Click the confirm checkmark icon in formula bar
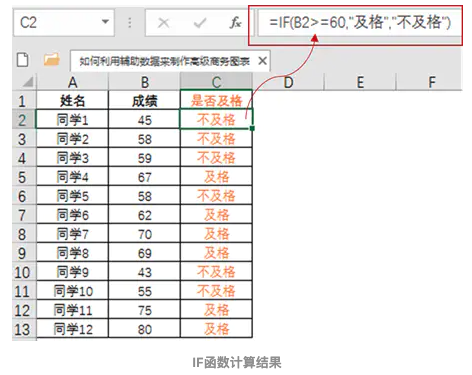The image size is (472, 375). (x=200, y=23)
